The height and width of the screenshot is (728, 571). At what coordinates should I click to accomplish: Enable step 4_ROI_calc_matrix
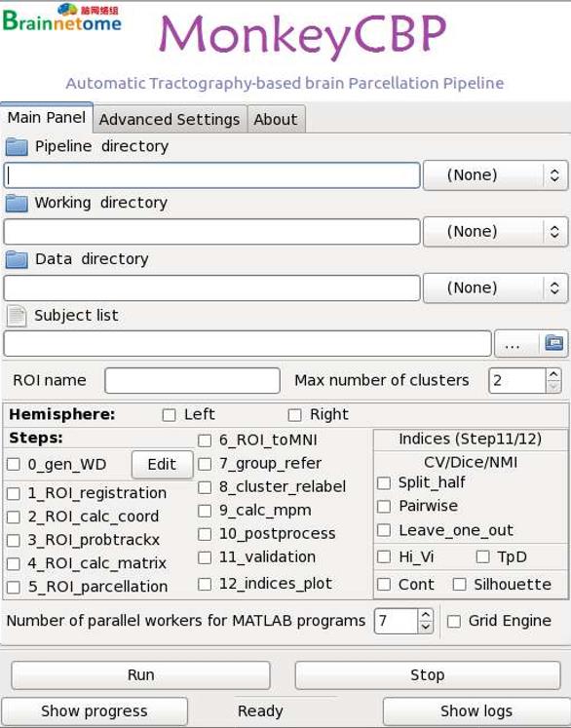[x=14, y=563]
